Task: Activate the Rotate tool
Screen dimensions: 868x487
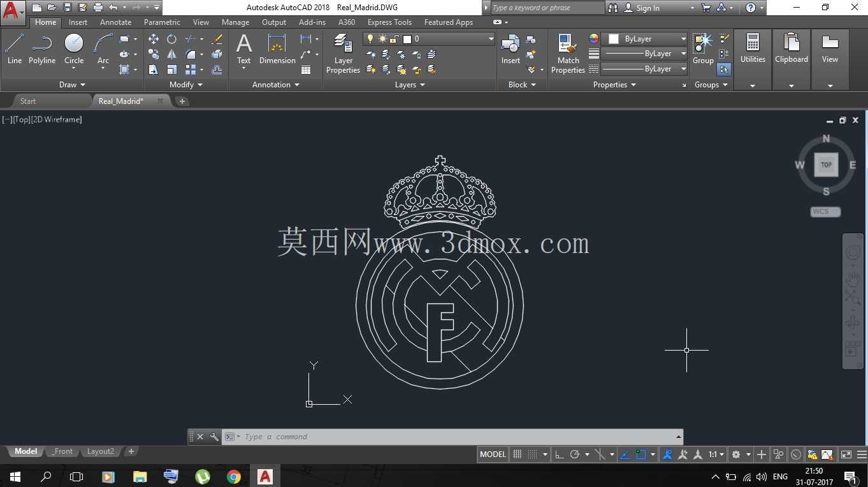Action: tap(171, 39)
